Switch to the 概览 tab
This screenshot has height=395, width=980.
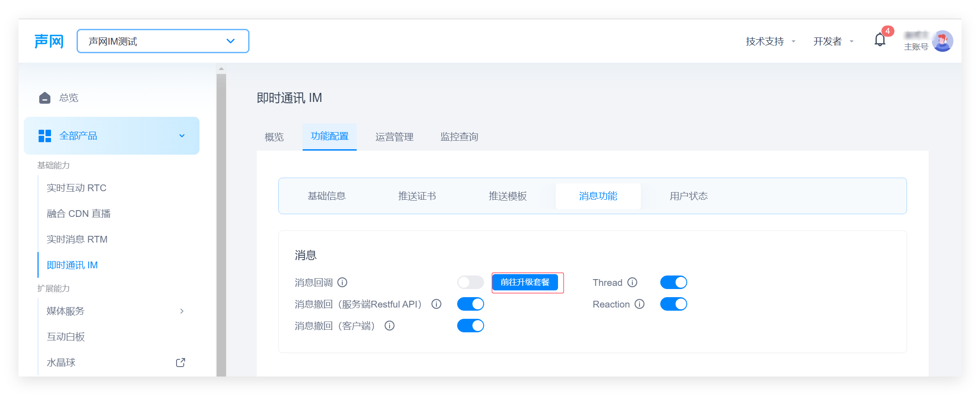tap(274, 137)
